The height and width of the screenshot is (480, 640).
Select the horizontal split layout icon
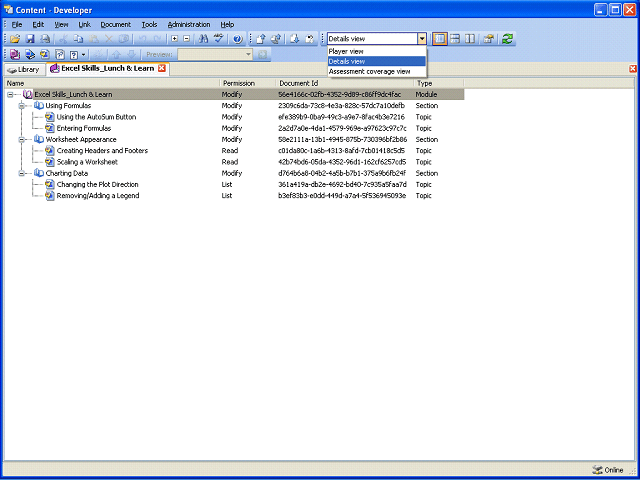[x=455, y=39]
